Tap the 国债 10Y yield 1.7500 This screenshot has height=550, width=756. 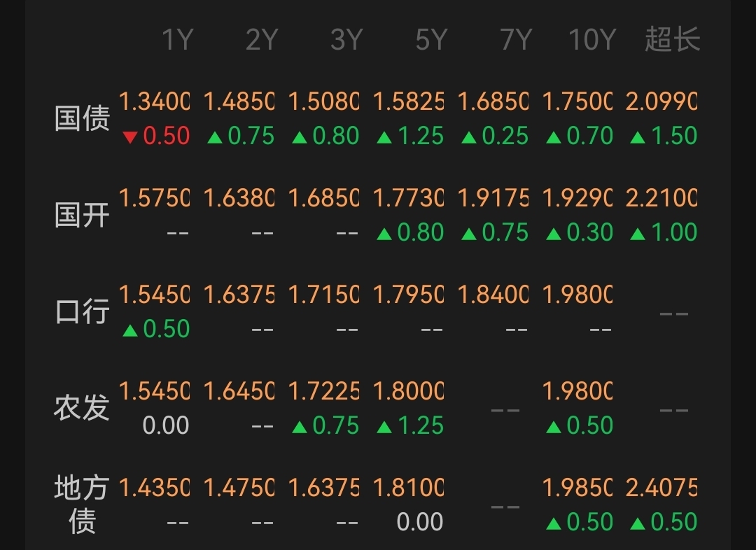577,102
